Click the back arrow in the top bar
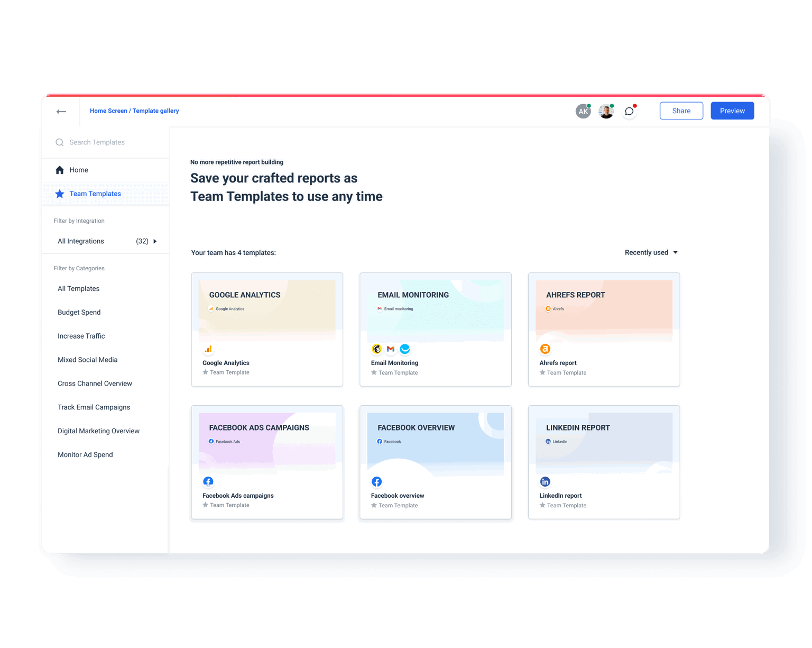Screen dimensions: 812x648 [x=61, y=111]
